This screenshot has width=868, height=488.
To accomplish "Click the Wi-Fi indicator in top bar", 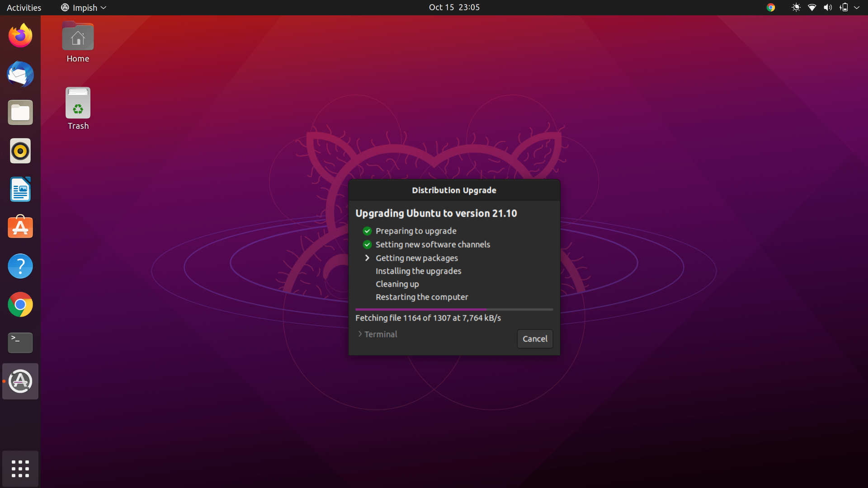I will coord(812,7).
